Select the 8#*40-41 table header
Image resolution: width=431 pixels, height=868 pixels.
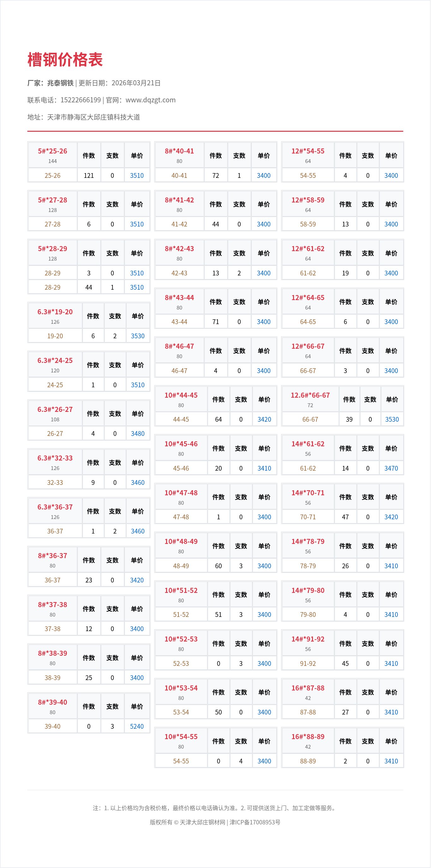point(179,151)
